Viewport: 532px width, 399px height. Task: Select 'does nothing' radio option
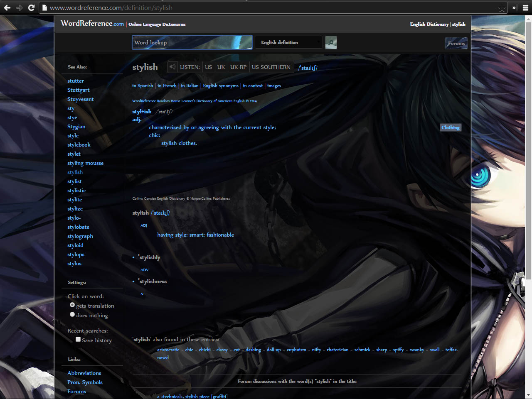[x=72, y=315]
